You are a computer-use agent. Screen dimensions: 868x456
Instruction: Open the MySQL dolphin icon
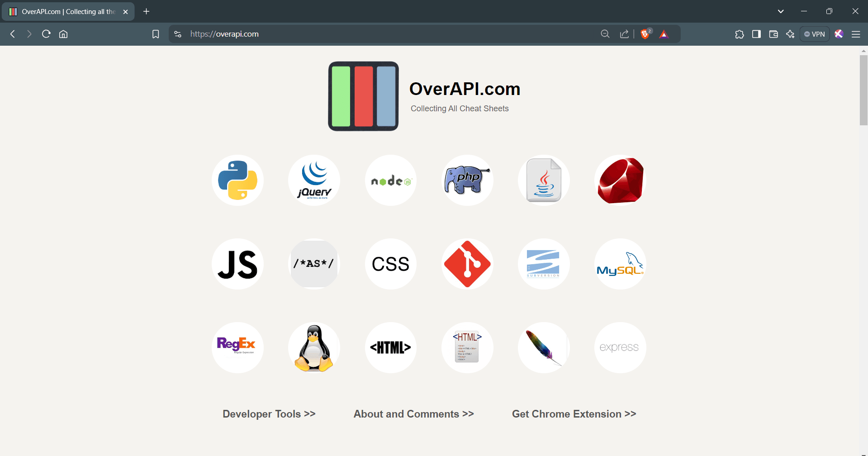[620, 264]
